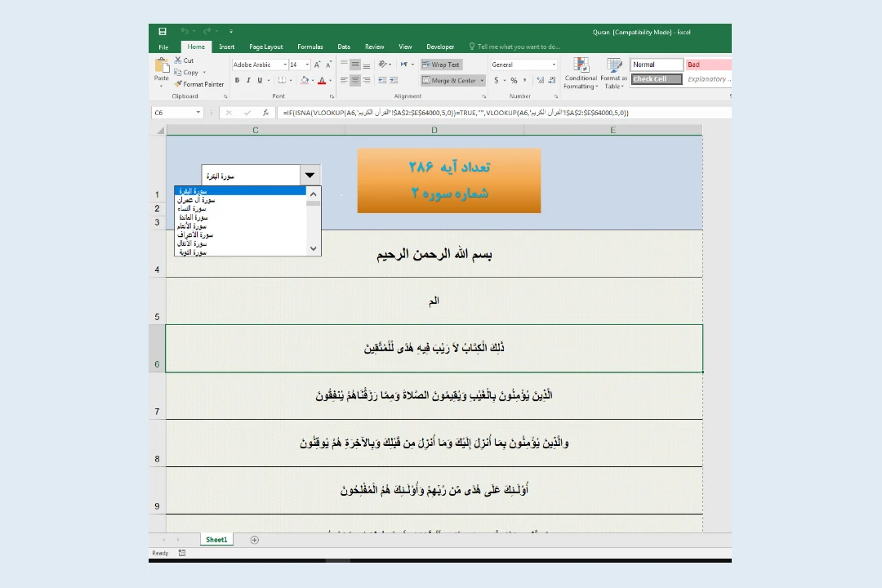Apply the Bad cell style
882x588 pixels.
coord(707,65)
